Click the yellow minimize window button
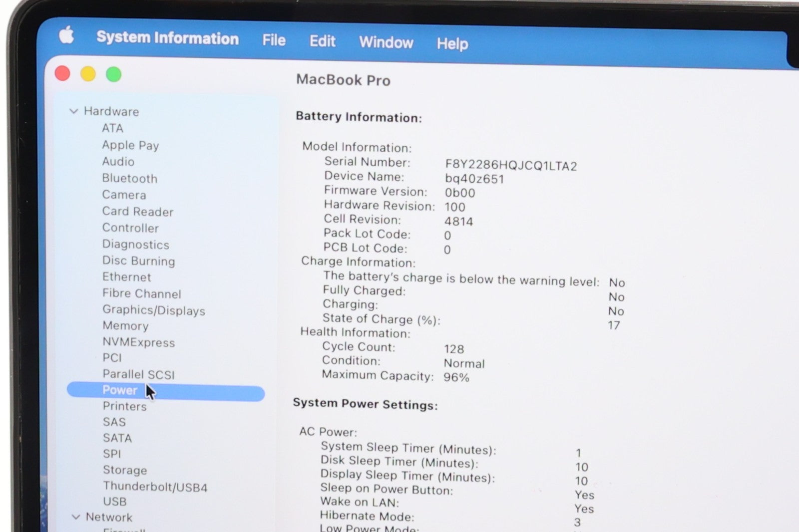The width and height of the screenshot is (799, 532). coord(88,74)
